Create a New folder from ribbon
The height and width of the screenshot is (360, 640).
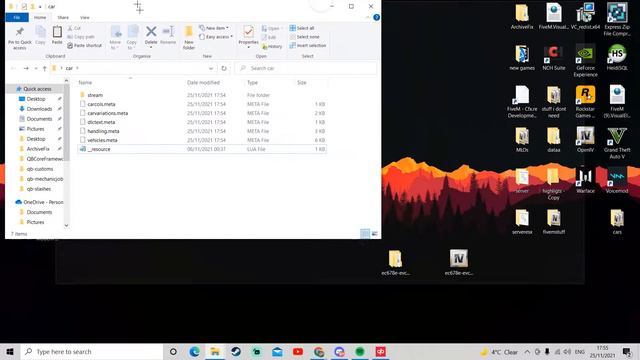[x=189, y=38]
